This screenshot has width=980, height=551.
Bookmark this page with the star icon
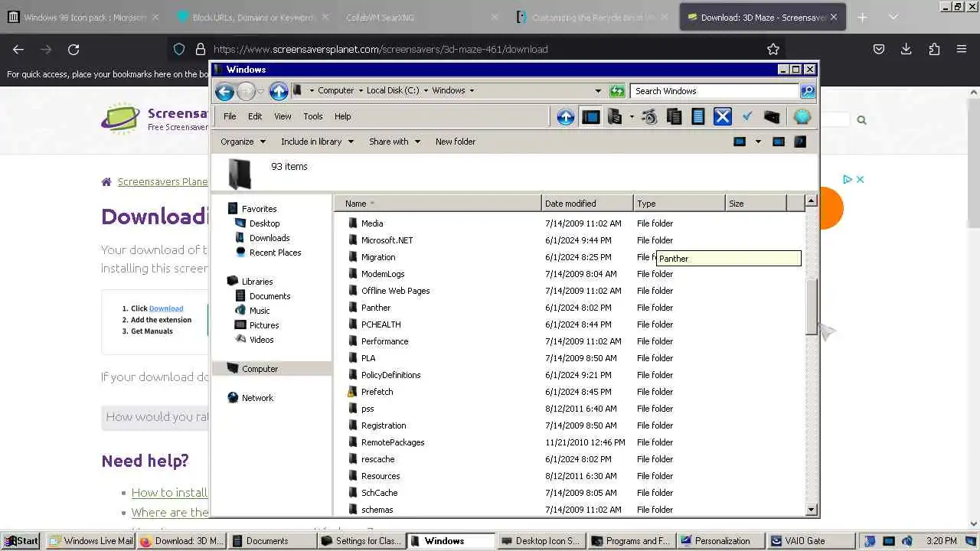pyautogui.click(x=773, y=49)
